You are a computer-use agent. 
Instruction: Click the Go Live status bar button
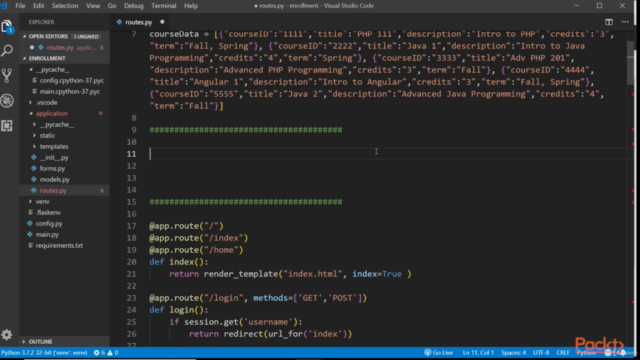[438, 353]
